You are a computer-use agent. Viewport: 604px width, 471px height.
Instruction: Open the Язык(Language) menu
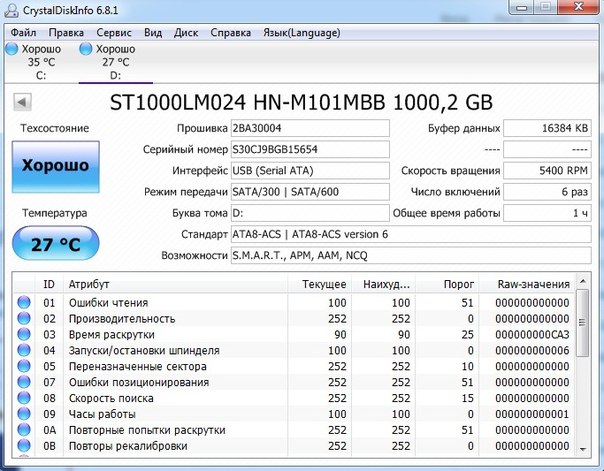(301, 31)
